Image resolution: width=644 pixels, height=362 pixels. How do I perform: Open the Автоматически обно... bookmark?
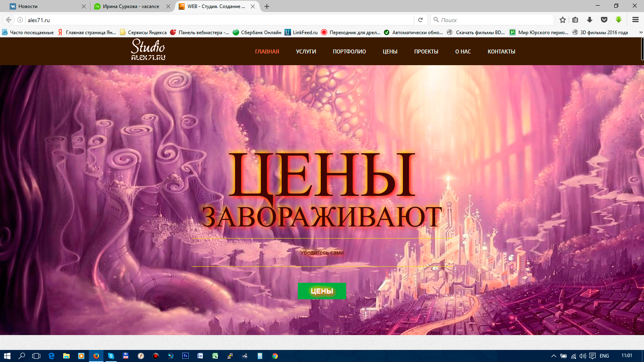(x=413, y=33)
